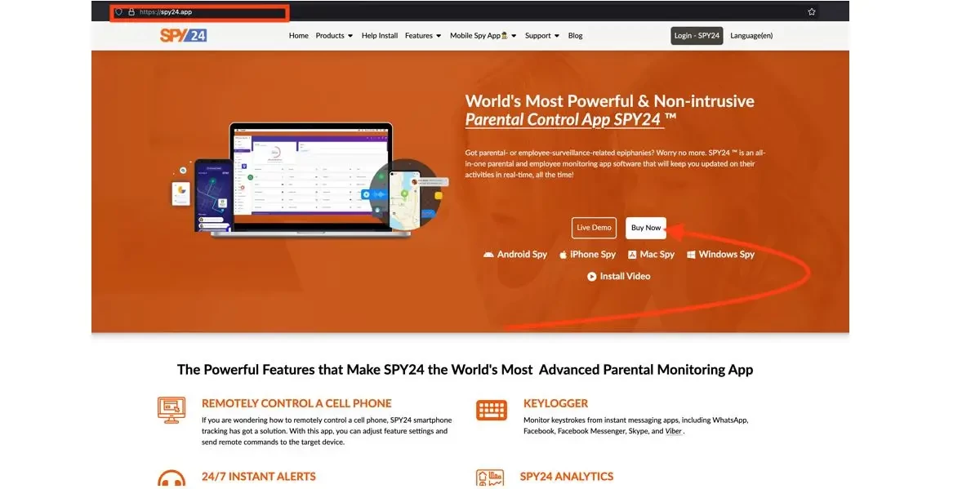Click the Keylogger keyboard icon

492,410
